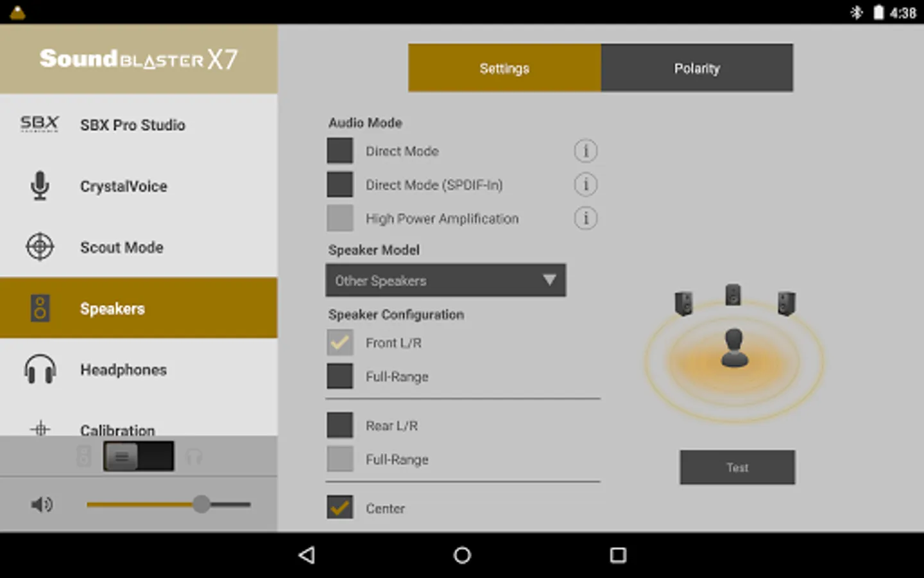Open Android recent apps
Image resolution: width=924 pixels, height=578 pixels.
(618, 555)
